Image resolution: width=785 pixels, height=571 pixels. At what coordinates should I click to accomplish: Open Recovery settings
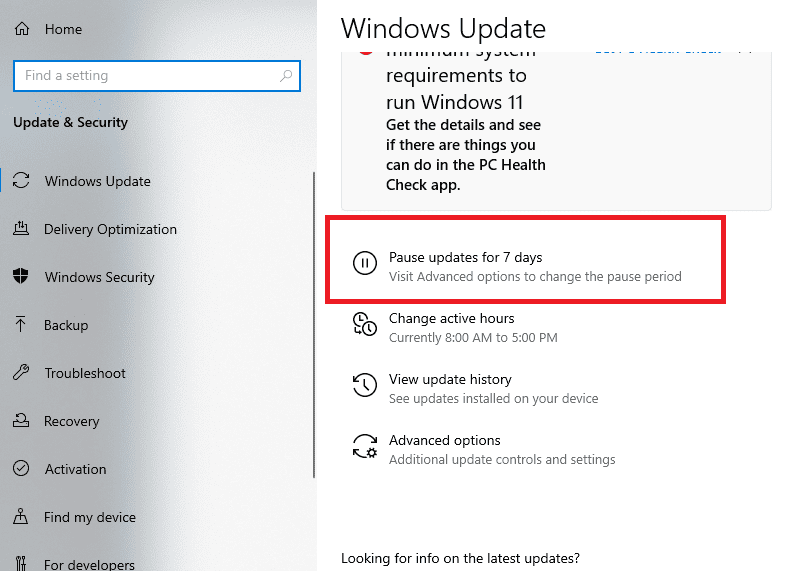(72, 421)
